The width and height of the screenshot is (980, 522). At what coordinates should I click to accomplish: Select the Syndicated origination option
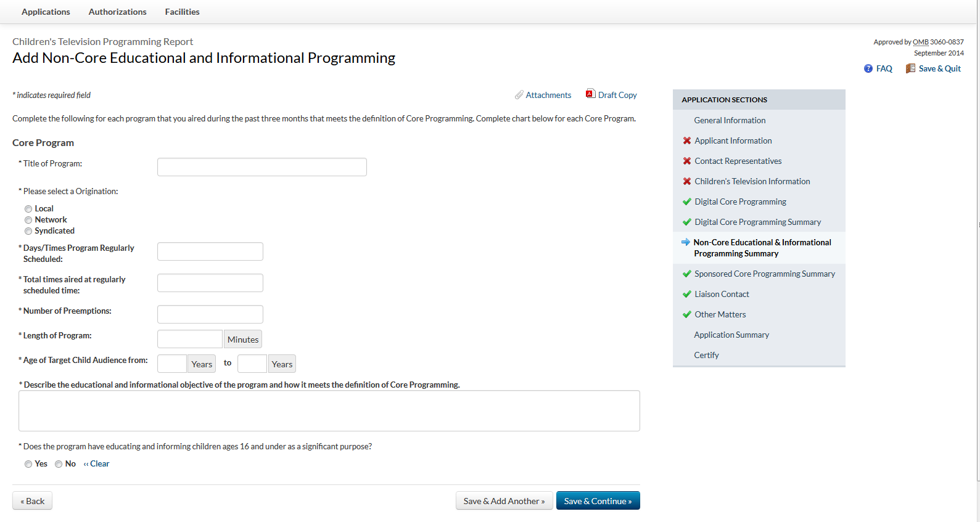(28, 231)
